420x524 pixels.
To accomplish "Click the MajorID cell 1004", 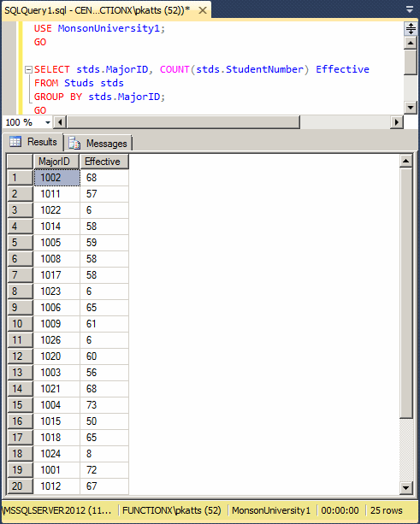I will [x=56, y=404].
